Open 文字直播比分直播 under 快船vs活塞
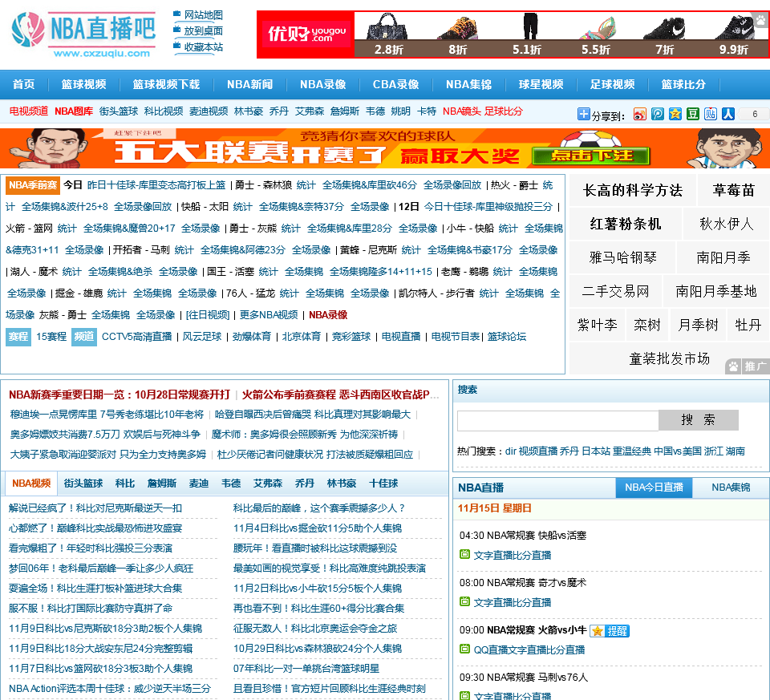Image resolution: width=770 pixels, height=700 pixels. 513,555
